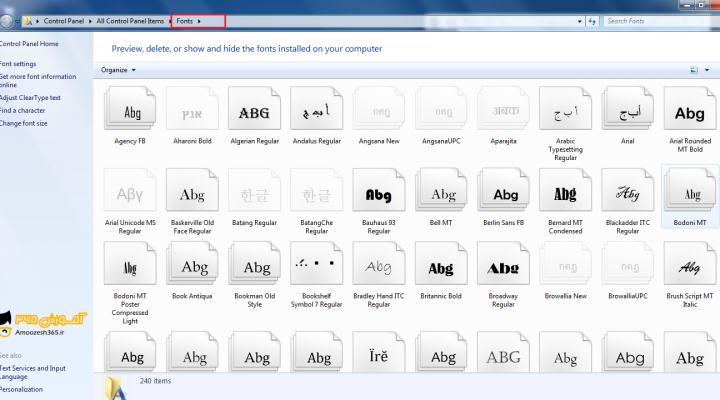Open Font settings link
This screenshot has height=400, width=720.
18,64
